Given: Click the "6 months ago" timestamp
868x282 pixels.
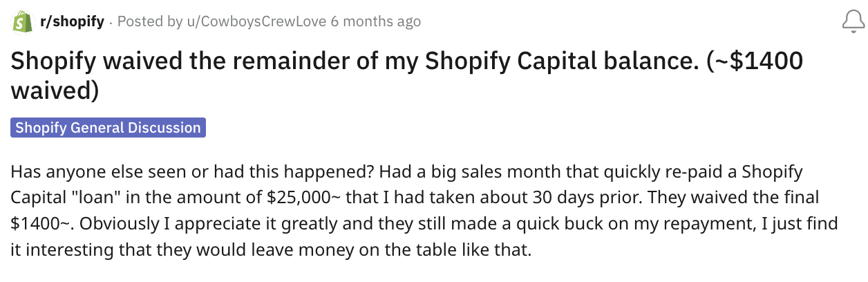Looking at the screenshot, I should point(375,22).
